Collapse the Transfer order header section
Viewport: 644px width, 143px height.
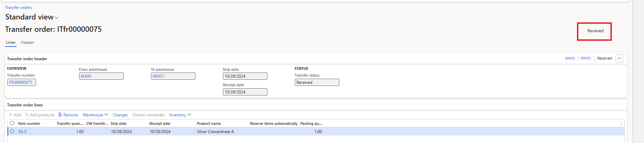[x=619, y=58]
